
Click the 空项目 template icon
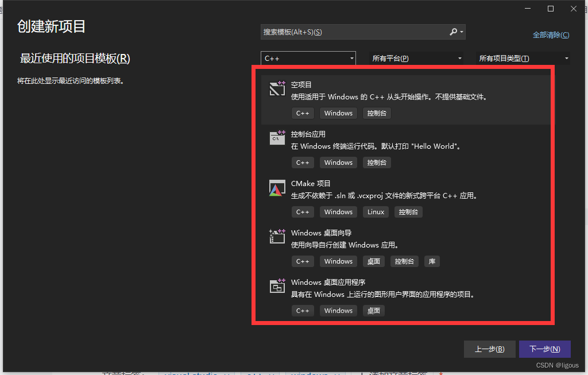(277, 88)
